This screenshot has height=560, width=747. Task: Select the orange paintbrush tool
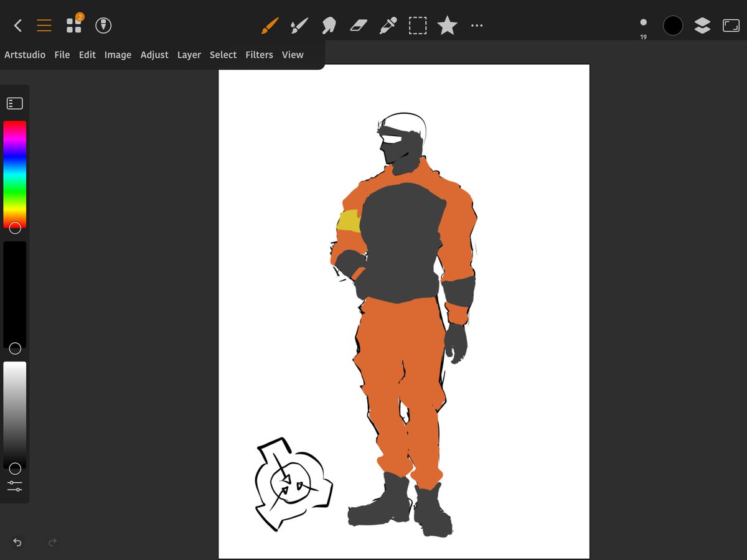coord(270,26)
